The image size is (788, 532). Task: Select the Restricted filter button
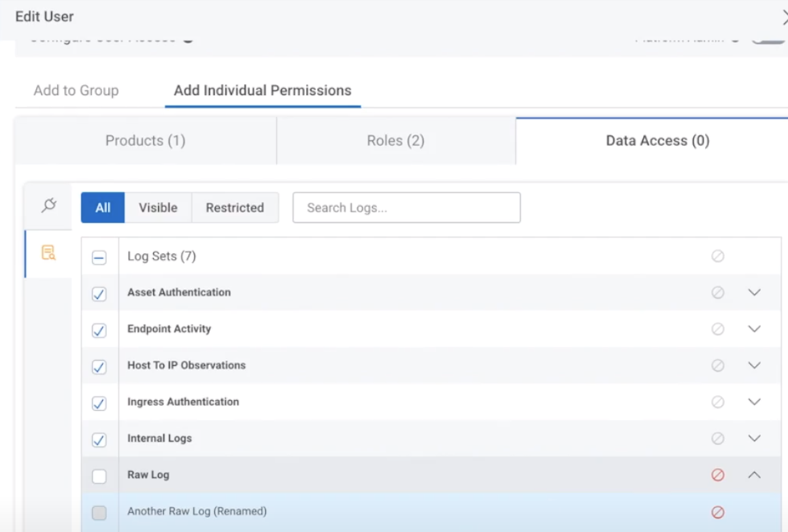[x=235, y=208]
